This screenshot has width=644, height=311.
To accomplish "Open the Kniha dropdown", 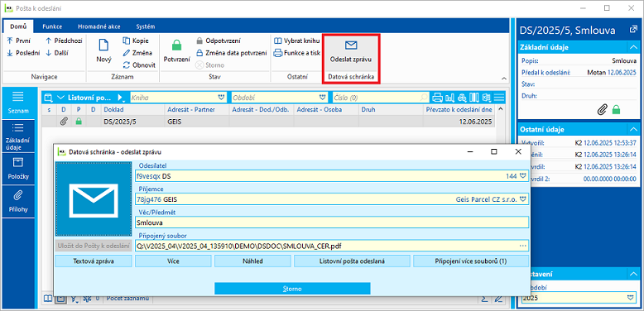I will (x=221, y=98).
